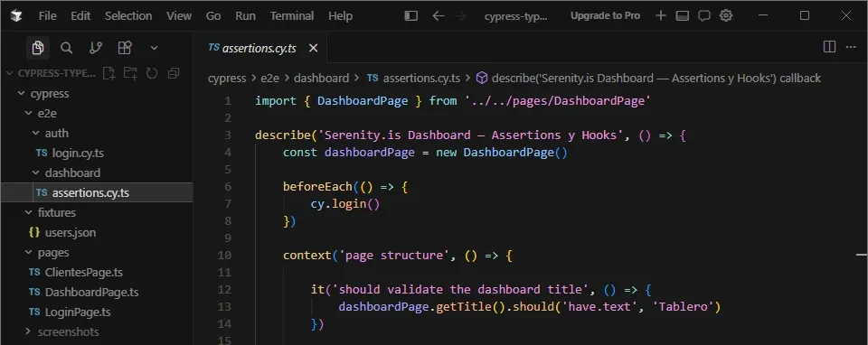Open the Terminal menu
Image resolution: width=868 pixels, height=345 pixels.
click(291, 16)
